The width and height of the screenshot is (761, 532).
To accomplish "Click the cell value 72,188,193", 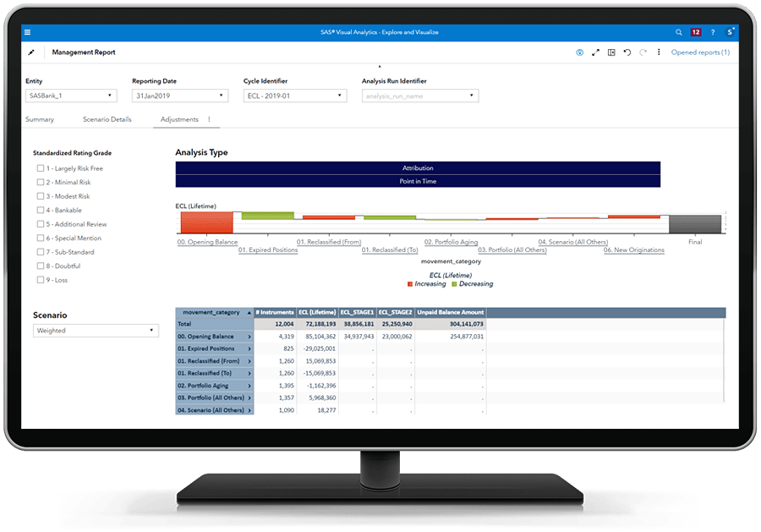I will pyautogui.click(x=320, y=324).
